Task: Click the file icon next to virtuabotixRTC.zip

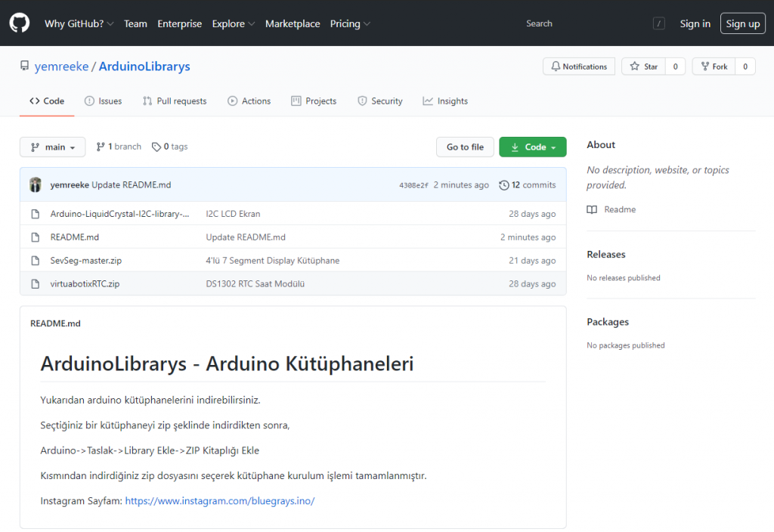Action: (x=35, y=284)
